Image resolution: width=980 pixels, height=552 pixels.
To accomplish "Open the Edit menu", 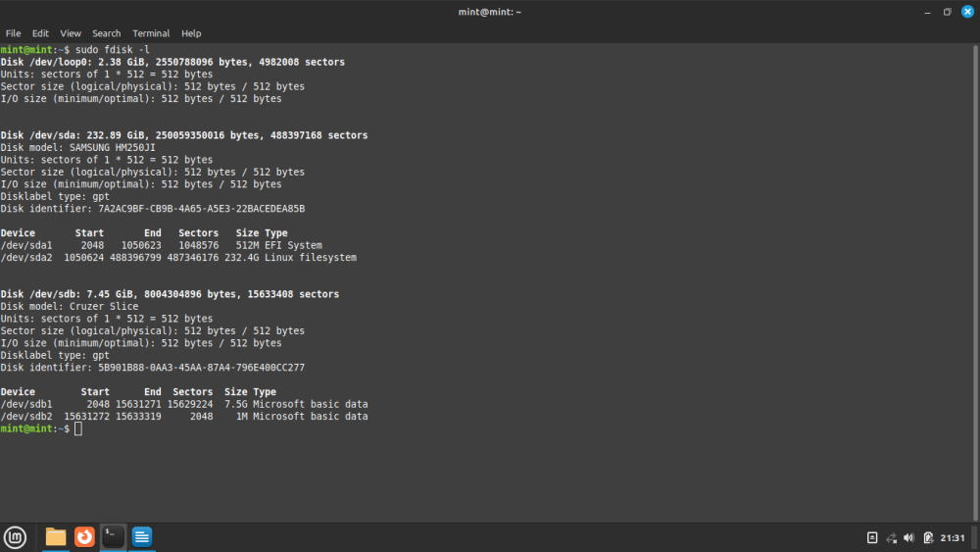I will [40, 33].
